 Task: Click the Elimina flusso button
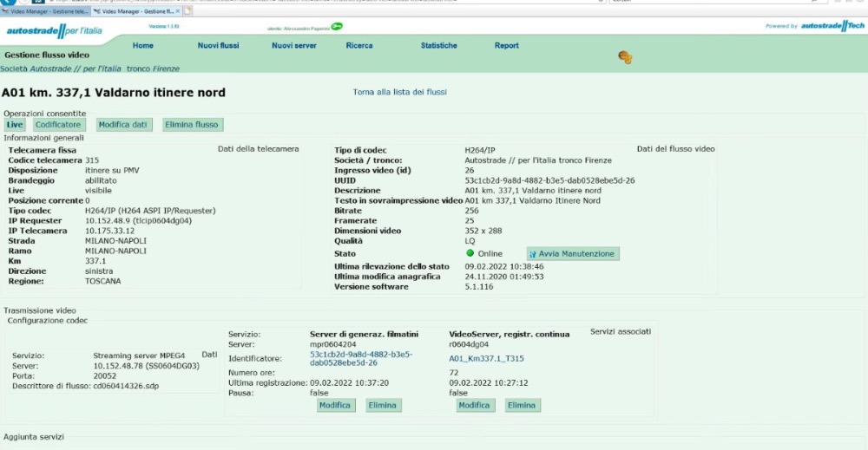point(192,124)
